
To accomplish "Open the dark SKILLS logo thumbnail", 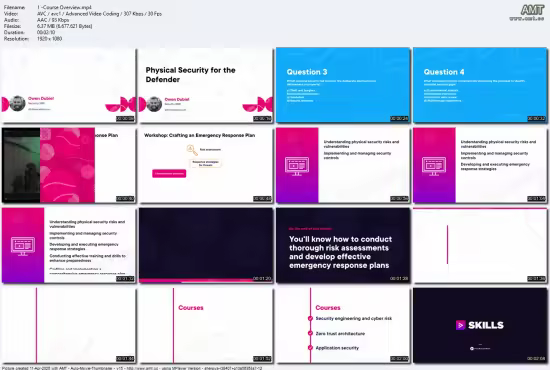I will 480,325.
